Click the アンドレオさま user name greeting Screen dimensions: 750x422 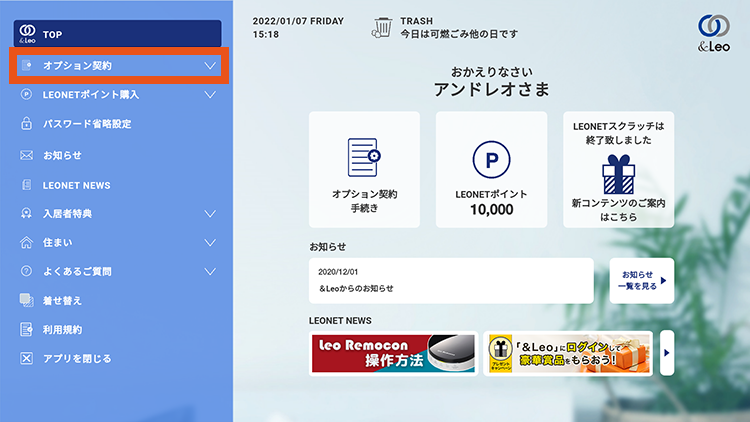[x=492, y=89]
